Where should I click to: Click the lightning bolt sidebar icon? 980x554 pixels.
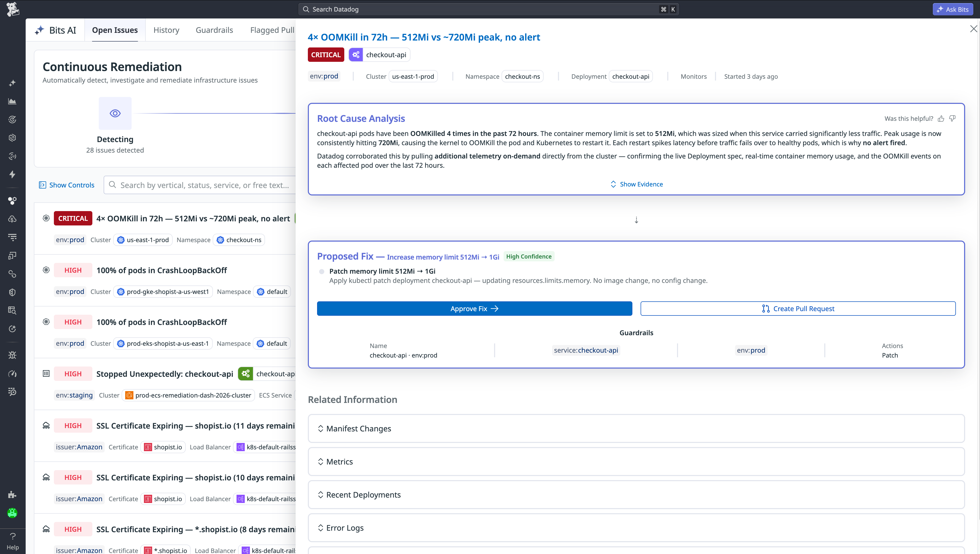coord(12,174)
